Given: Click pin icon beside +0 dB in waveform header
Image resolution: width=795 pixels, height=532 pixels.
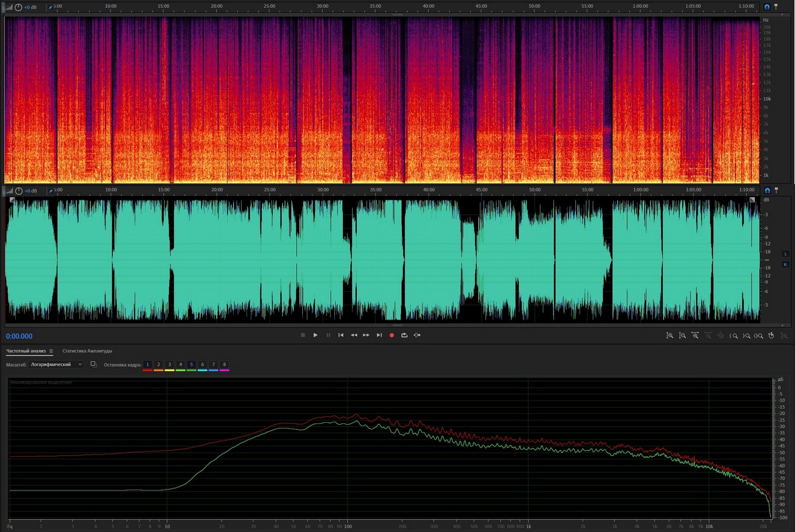Looking at the screenshot, I should tap(50, 191).
